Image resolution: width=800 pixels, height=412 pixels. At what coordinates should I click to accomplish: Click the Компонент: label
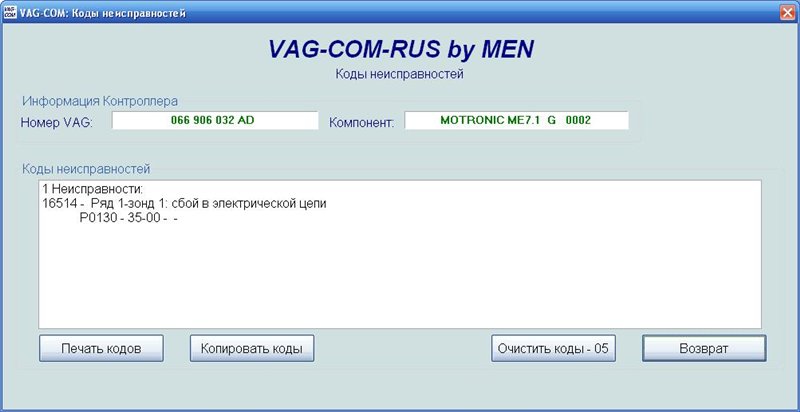click(x=362, y=122)
